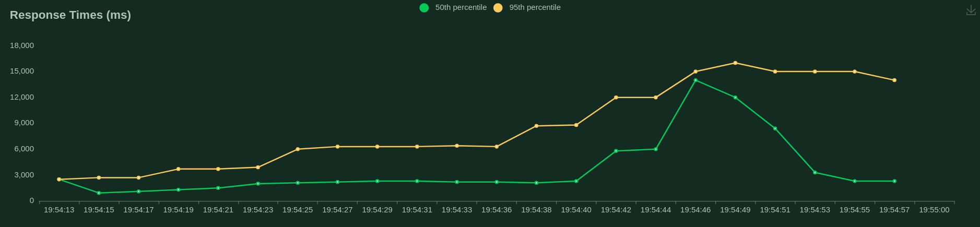Select the last 50th percentile point at 19:54:57

pyautogui.click(x=894, y=181)
